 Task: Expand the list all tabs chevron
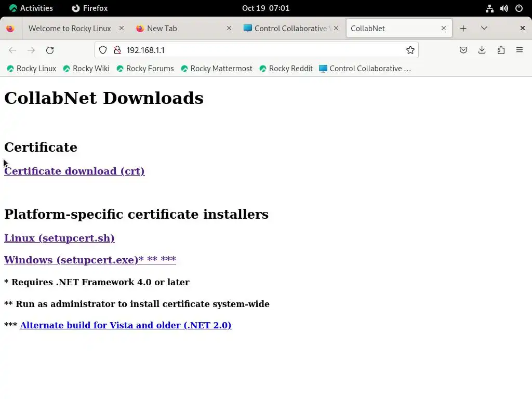coord(484,28)
